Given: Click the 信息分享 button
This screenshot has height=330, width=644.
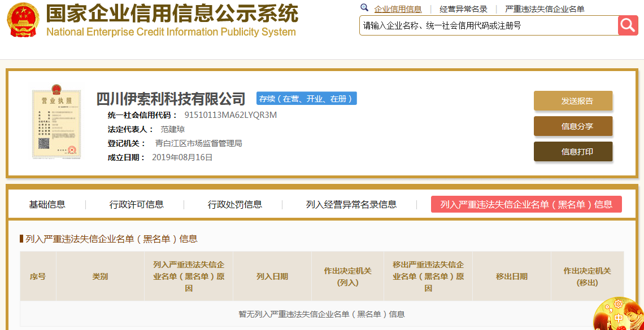Looking at the screenshot, I should click(573, 126).
